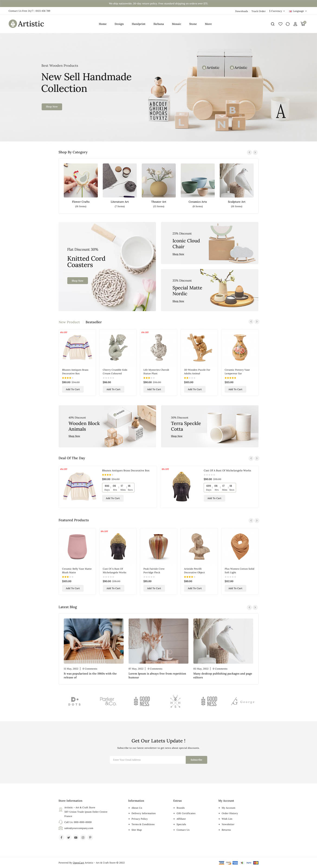Click Shop Now on Iconic Cloud Chair

pos(178,254)
